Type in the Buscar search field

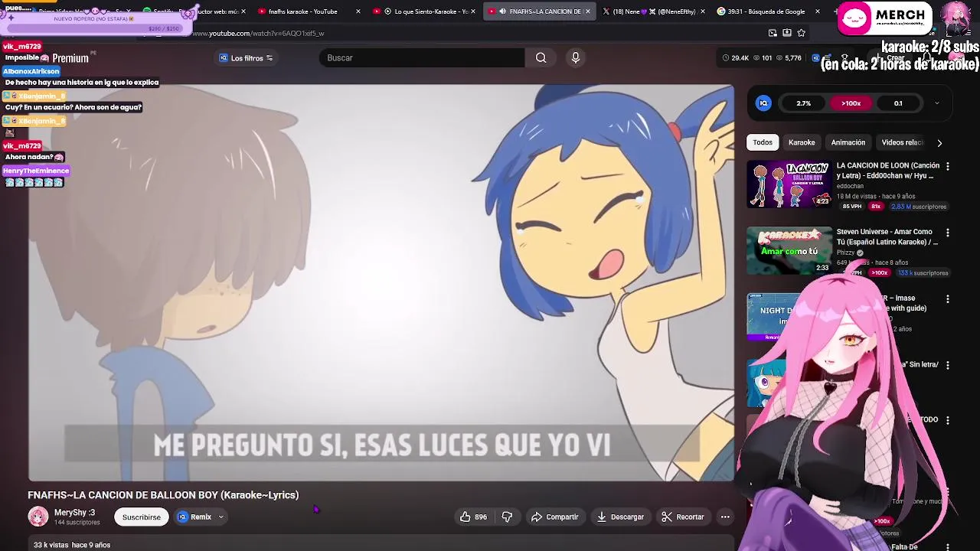[423, 58]
